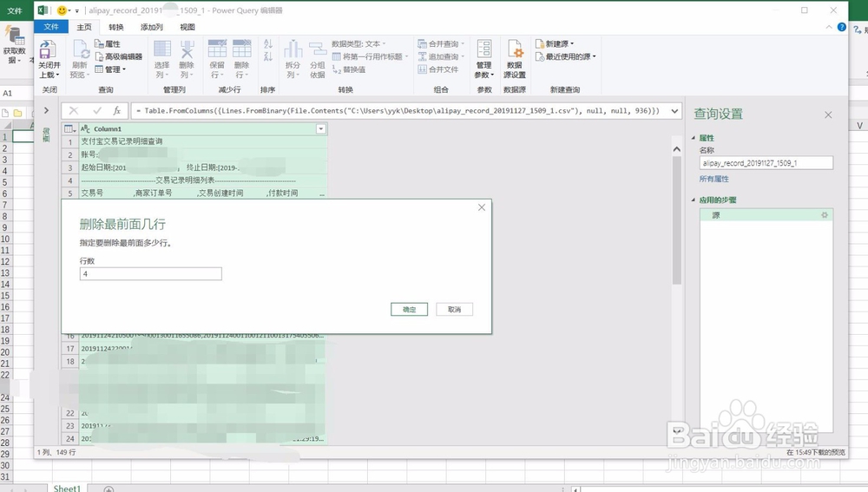The height and width of the screenshot is (492, 868).
Task: Open the Quick Access Toolbar dropdown arrow
Action: [76, 11]
